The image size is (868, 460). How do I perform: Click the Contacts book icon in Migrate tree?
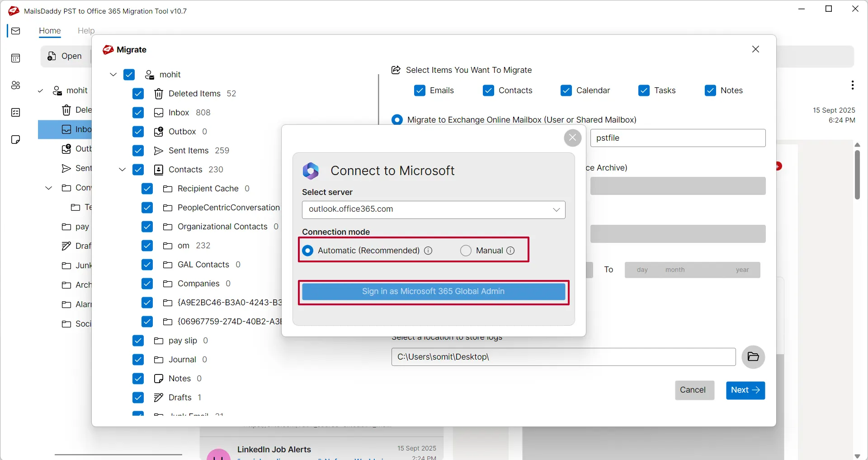158,170
